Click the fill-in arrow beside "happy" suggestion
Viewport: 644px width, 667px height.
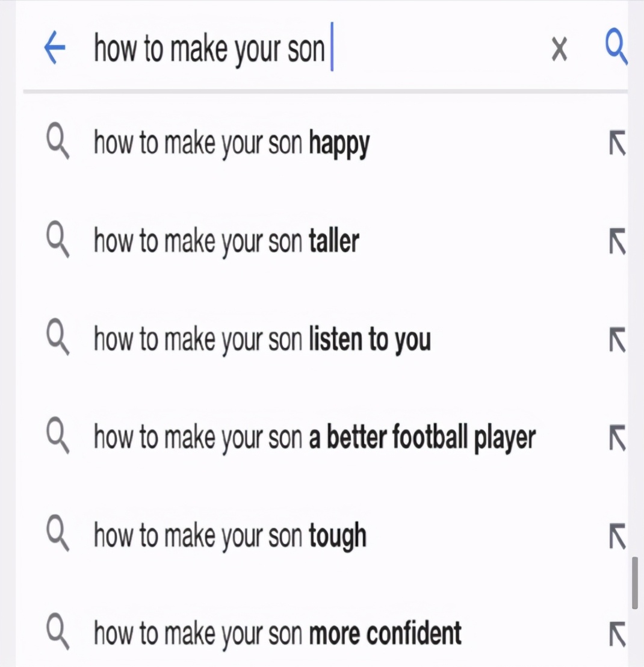(617, 144)
